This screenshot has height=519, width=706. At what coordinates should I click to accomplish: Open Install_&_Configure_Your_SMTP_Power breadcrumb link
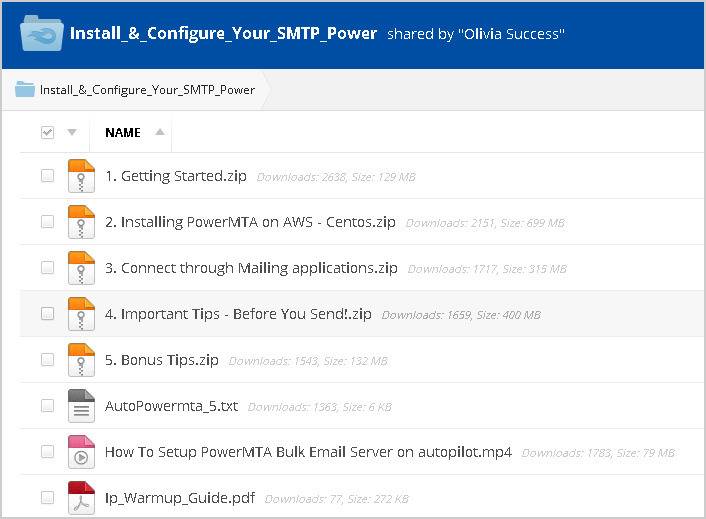pyautogui.click(x=147, y=90)
